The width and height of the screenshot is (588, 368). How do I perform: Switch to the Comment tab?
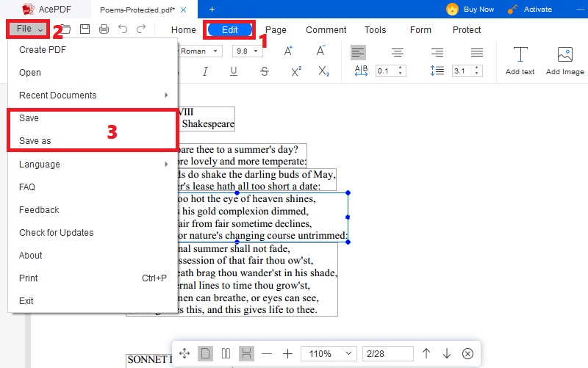point(326,29)
